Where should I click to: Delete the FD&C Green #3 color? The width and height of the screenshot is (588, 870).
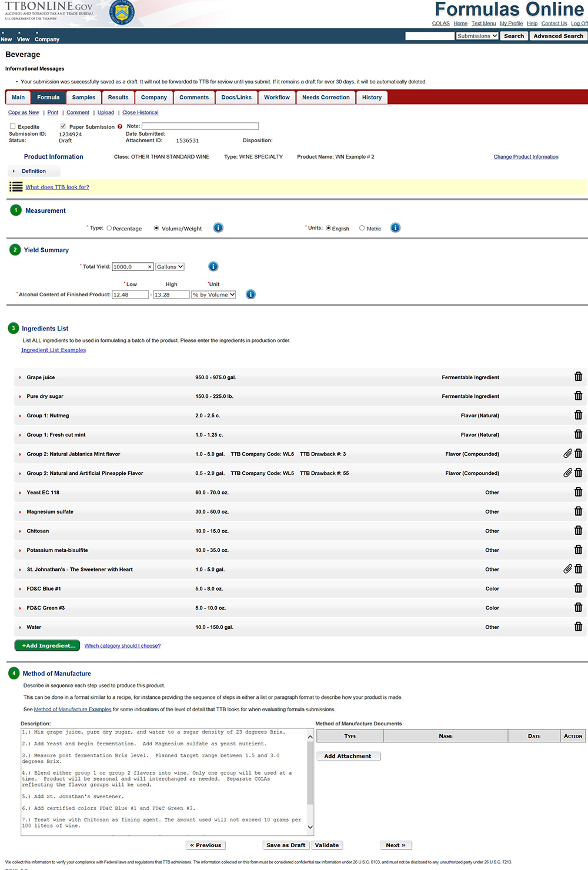pos(578,607)
